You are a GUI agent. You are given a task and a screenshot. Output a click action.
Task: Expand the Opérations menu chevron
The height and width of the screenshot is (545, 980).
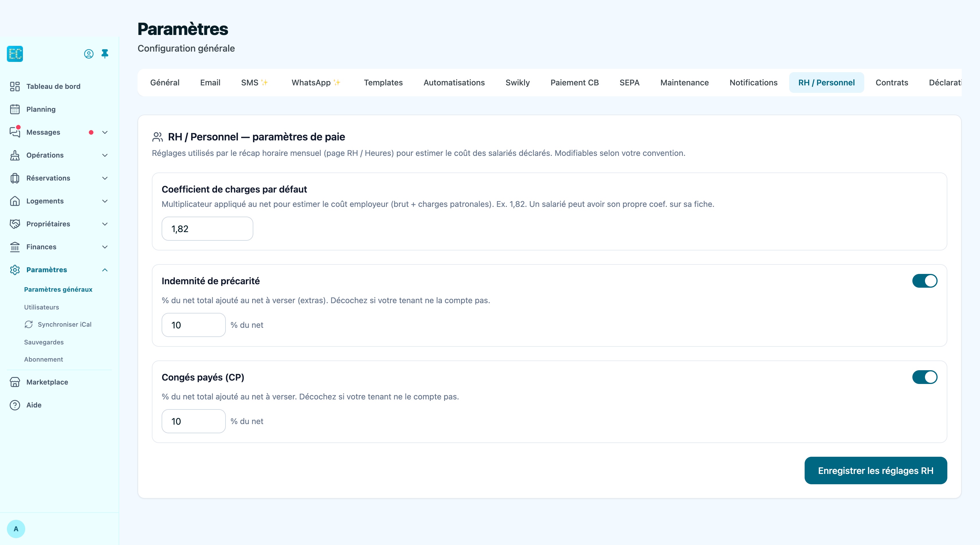[105, 155]
